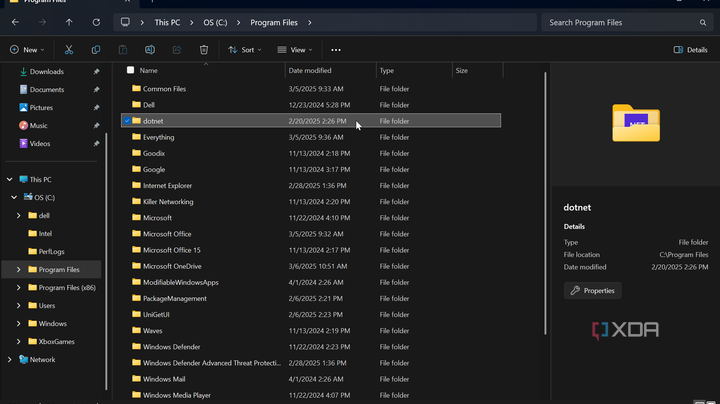Image resolution: width=720 pixels, height=404 pixels.
Task: Select PerfLogs in navigation tree
Action: [x=51, y=252]
